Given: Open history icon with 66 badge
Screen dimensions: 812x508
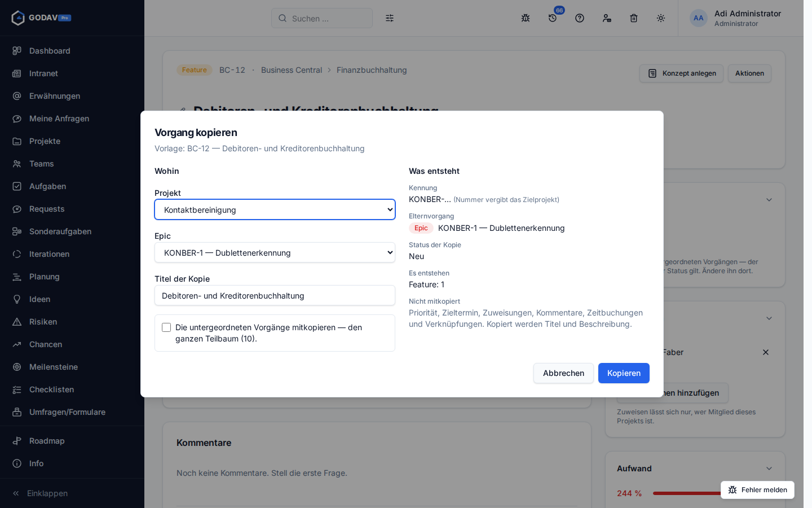Looking at the screenshot, I should pos(553,18).
